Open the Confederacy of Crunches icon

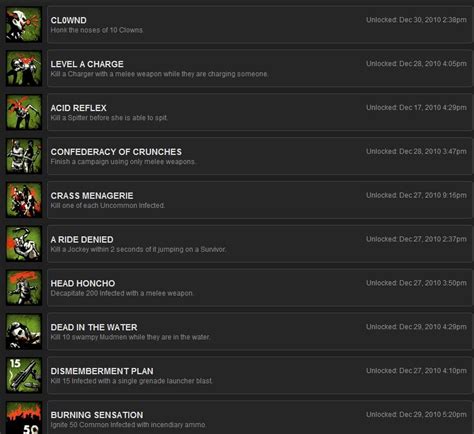coord(24,156)
